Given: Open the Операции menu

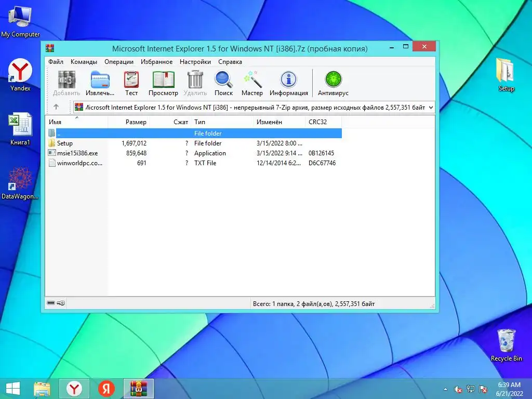Looking at the screenshot, I should tap(119, 62).
